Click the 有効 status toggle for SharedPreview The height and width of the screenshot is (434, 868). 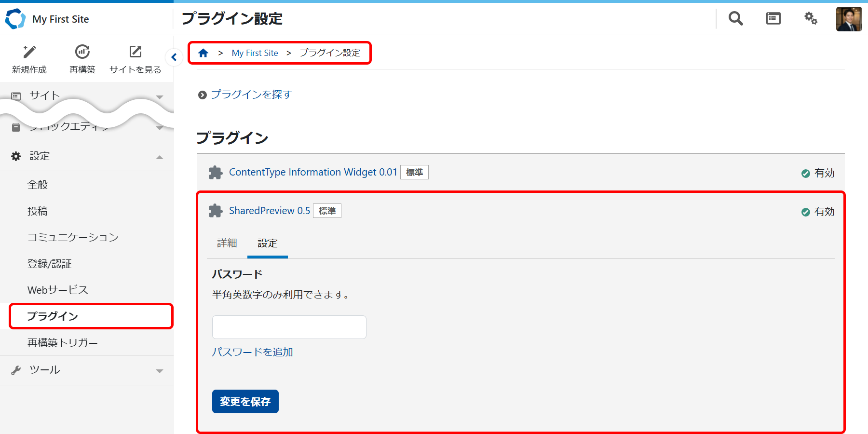pos(818,212)
